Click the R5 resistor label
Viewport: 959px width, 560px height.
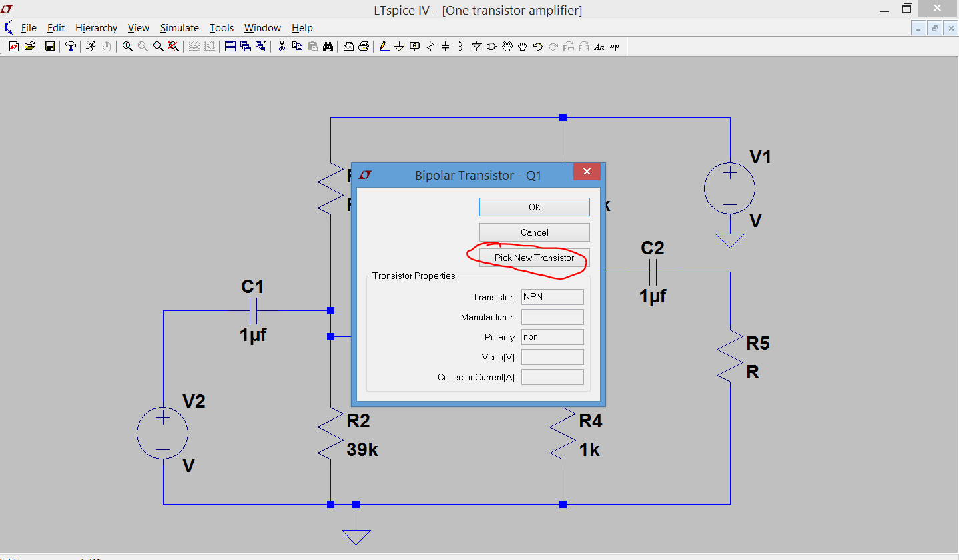(758, 343)
